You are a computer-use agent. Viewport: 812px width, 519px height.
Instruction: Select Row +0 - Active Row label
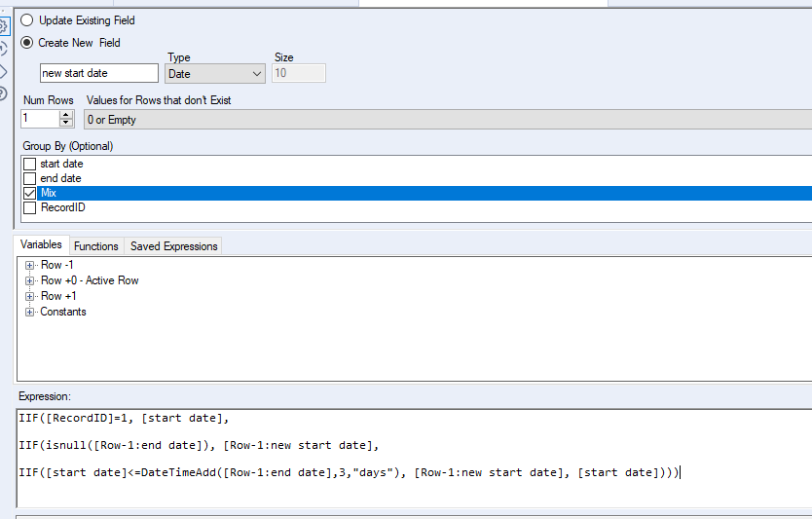pos(90,280)
